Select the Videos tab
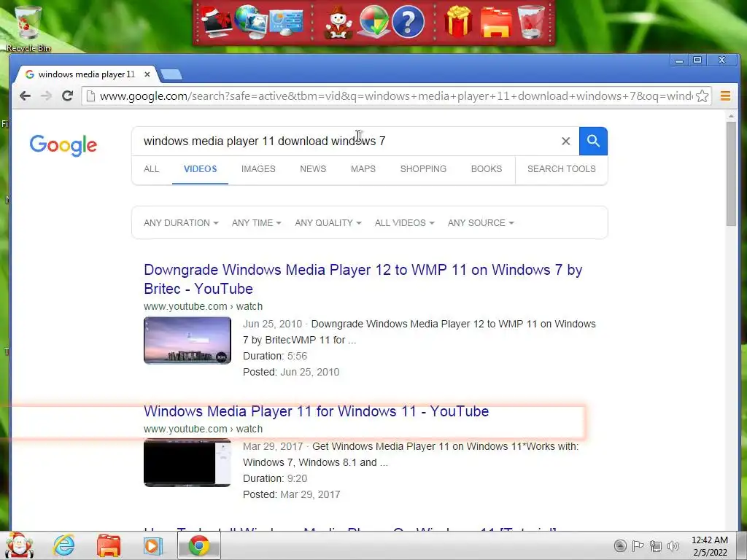 click(200, 169)
